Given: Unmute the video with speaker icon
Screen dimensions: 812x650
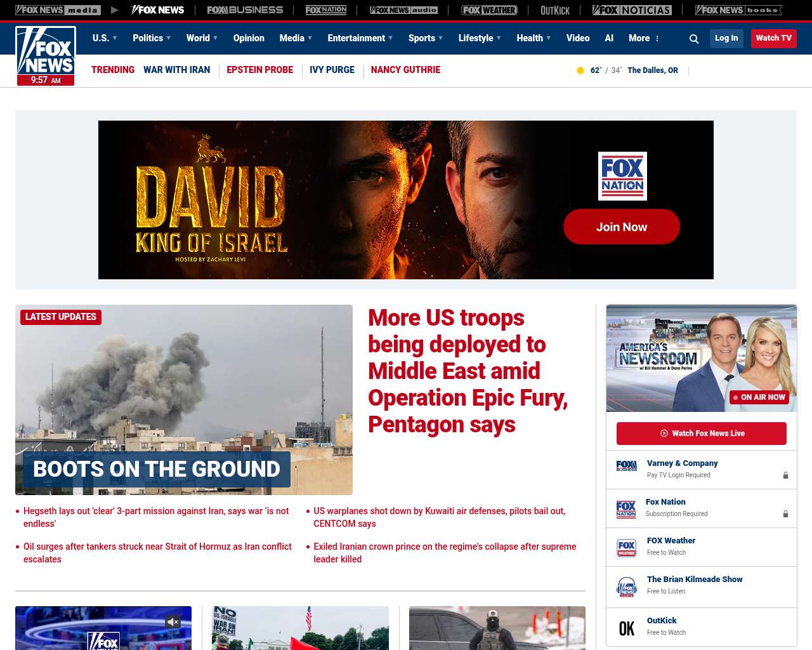Looking at the screenshot, I should 173,622.
